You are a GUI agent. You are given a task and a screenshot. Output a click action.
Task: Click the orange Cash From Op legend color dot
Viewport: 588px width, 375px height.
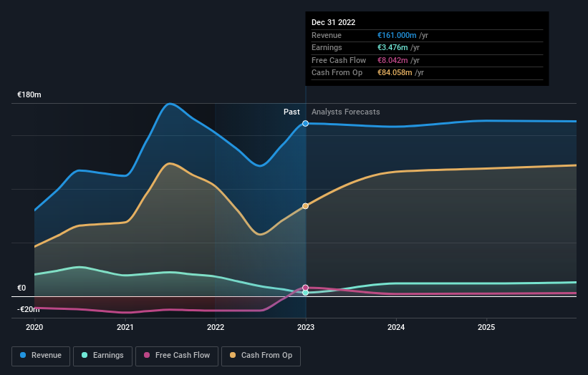pos(233,355)
